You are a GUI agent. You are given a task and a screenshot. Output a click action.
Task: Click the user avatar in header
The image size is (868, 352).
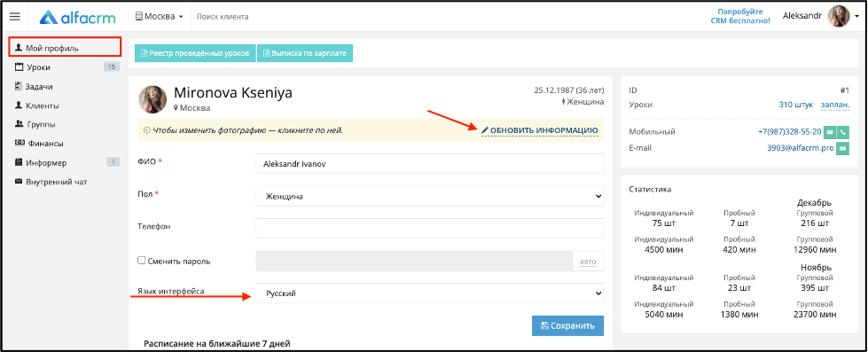point(839,16)
